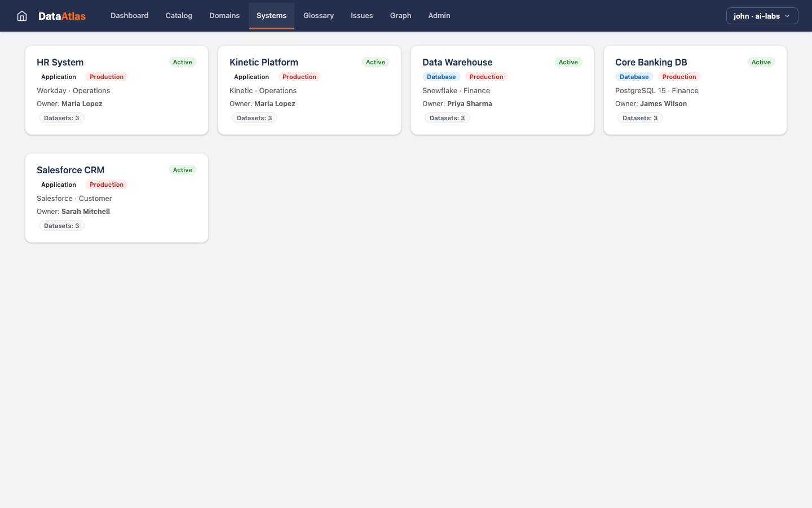Click the Data Warehouse title
The height and width of the screenshot is (508, 812).
(x=457, y=62)
